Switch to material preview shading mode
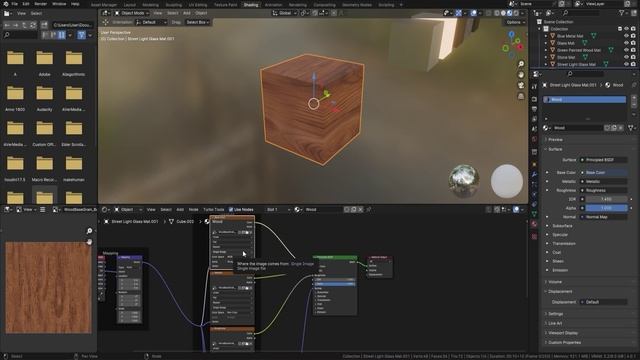This screenshot has height=360, width=640. (x=509, y=13)
